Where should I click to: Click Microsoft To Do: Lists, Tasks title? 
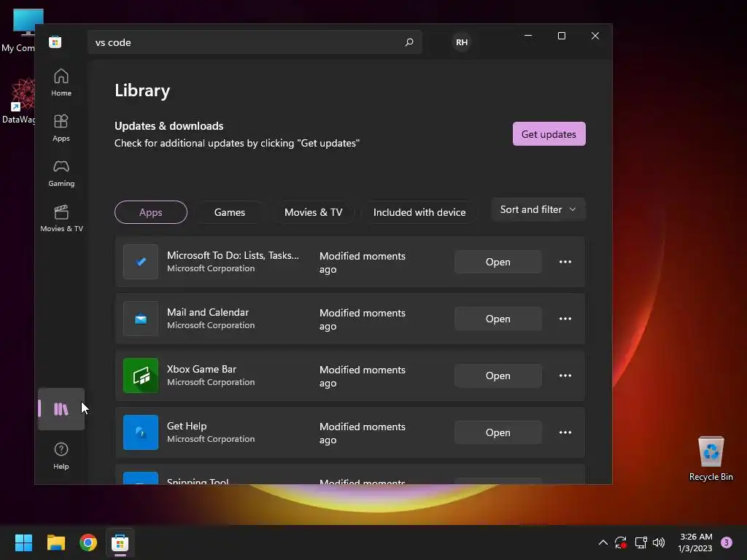click(233, 255)
